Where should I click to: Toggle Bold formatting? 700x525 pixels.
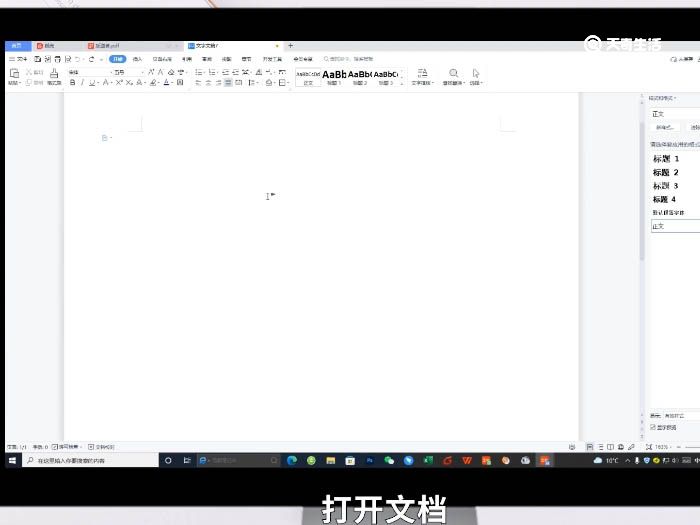[x=72, y=83]
